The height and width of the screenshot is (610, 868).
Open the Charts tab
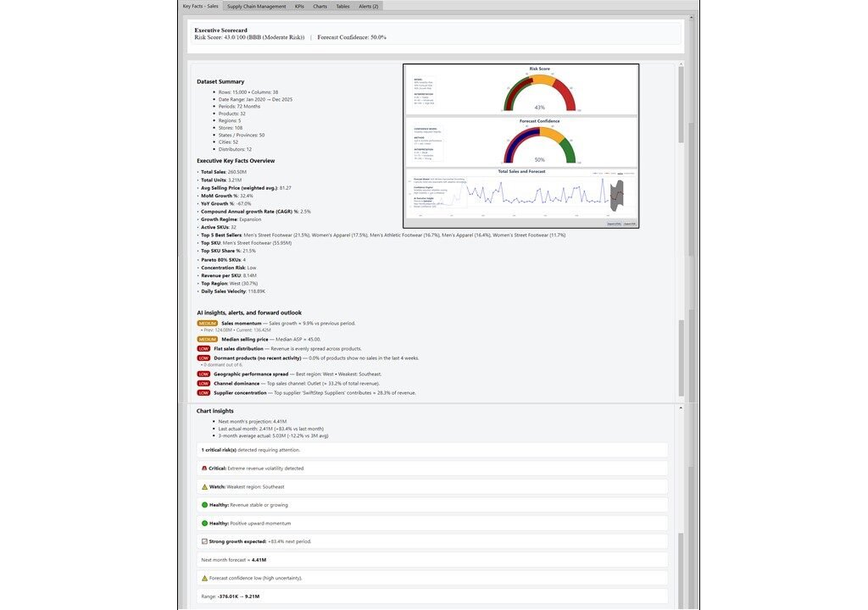320,6
